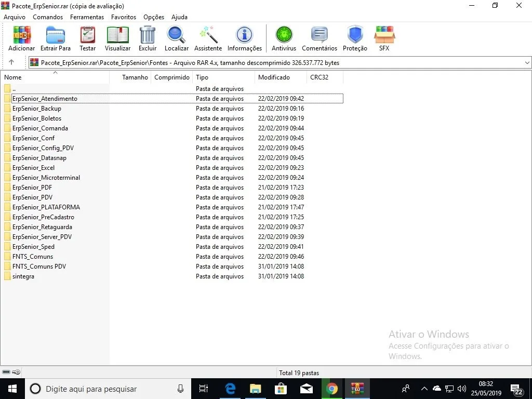Show hidden tray icons chevron

[424, 389]
